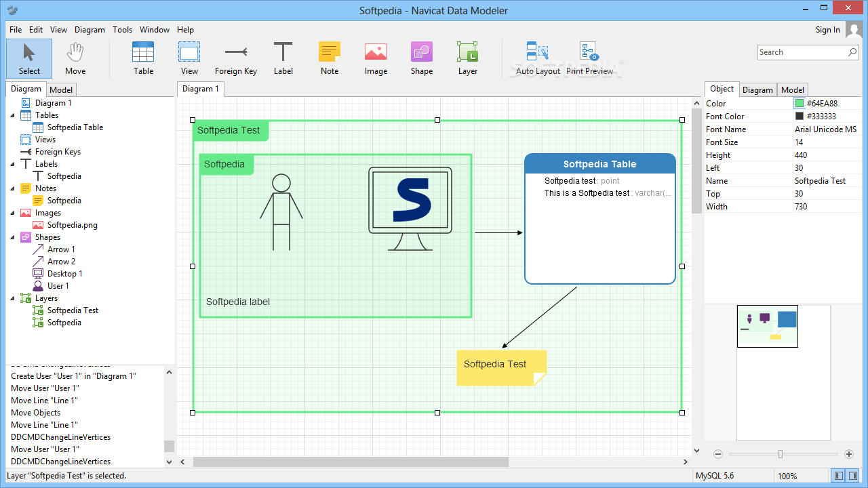Click the diagram overview thumbnail

coord(768,327)
